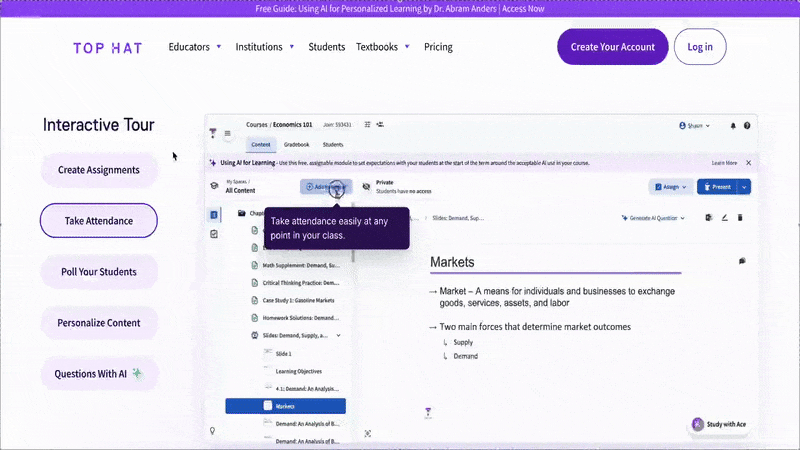Screen dimensions: 800x450
Task: Click the Courses breadcrumb link
Action: pyautogui.click(x=256, y=124)
